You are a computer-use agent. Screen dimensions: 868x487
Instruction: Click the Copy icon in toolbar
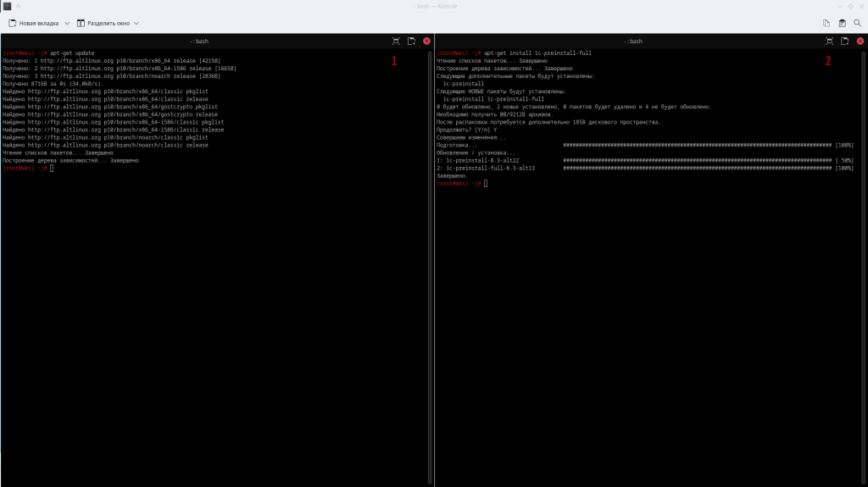click(826, 23)
